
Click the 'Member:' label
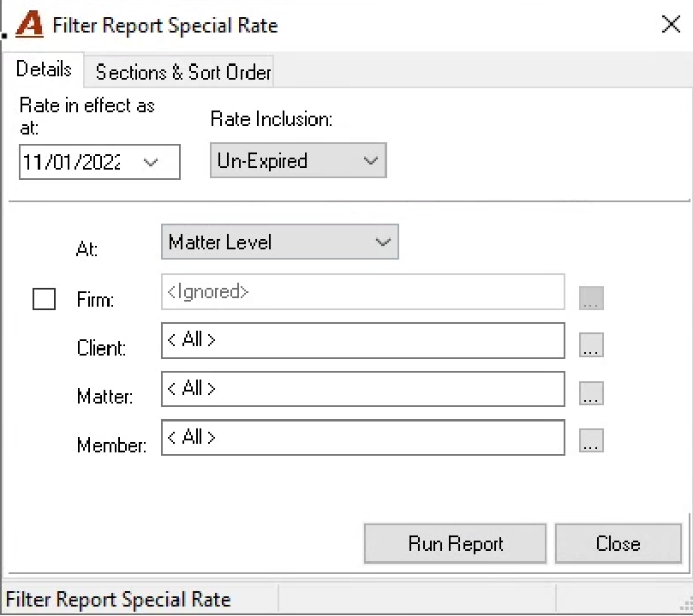[111, 445]
